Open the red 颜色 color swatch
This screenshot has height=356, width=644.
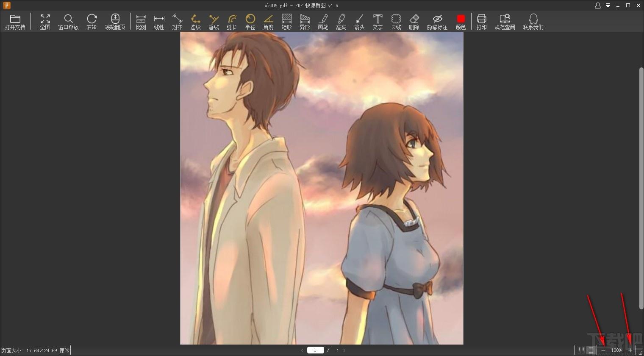click(461, 22)
